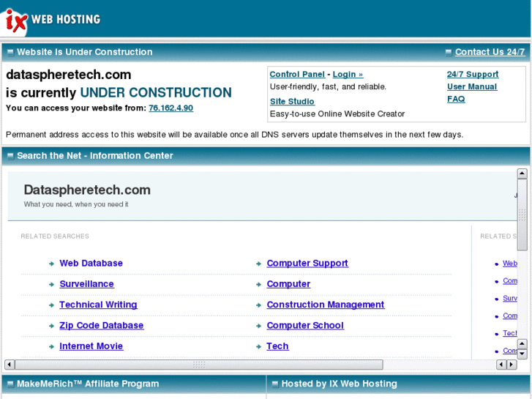Visit the IP address 76.162.4.90 link
The image size is (532, 399).
point(171,108)
